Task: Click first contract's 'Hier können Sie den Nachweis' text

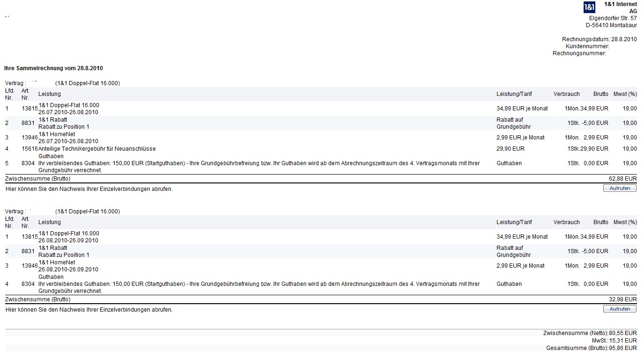Action: coord(89,189)
